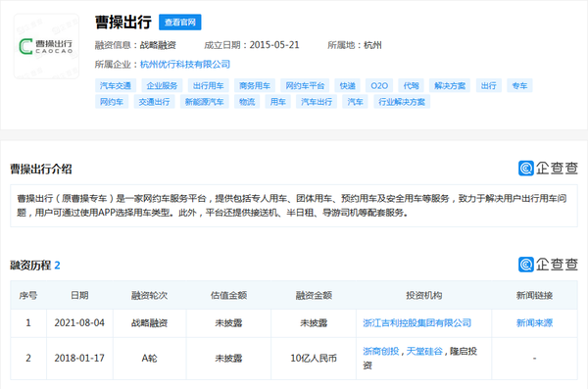Click the 企查查 logo beside 融资历程
Image resolution: width=588 pixels, height=389 pixels.
[548, 265]
